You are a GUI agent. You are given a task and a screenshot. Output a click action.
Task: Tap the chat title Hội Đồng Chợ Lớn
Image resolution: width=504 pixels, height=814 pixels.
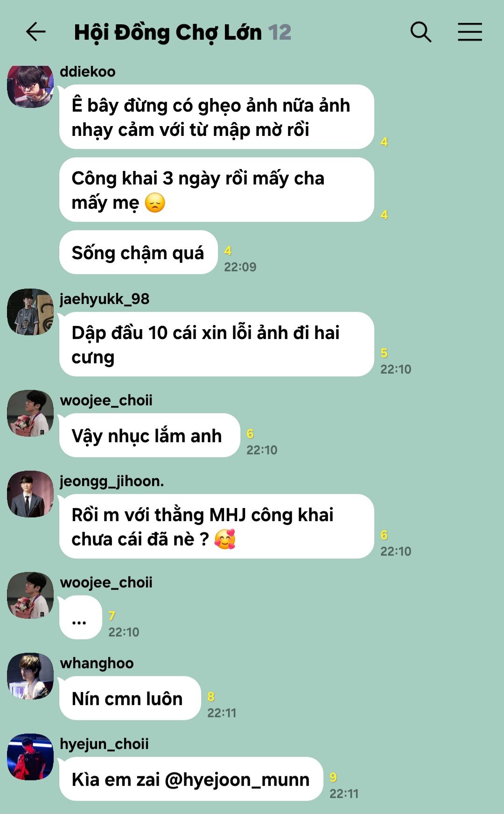(x=168, y=33)
